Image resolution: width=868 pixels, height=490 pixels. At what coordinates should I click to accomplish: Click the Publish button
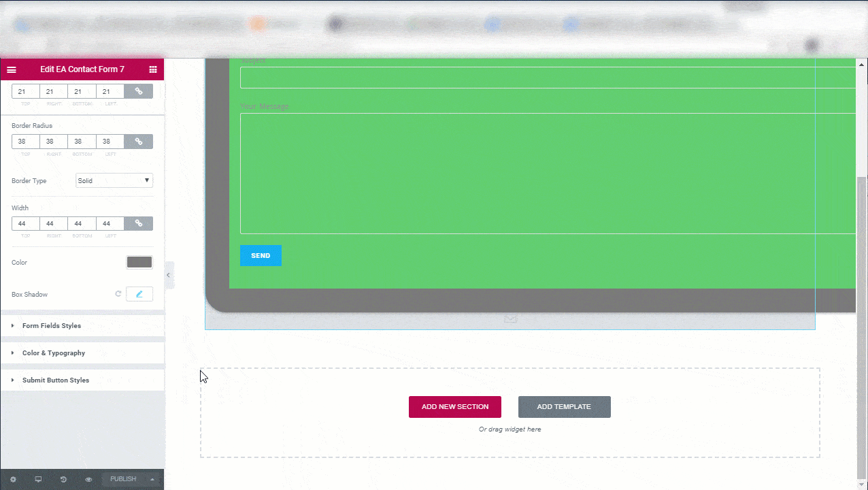(x=123, y=479)
